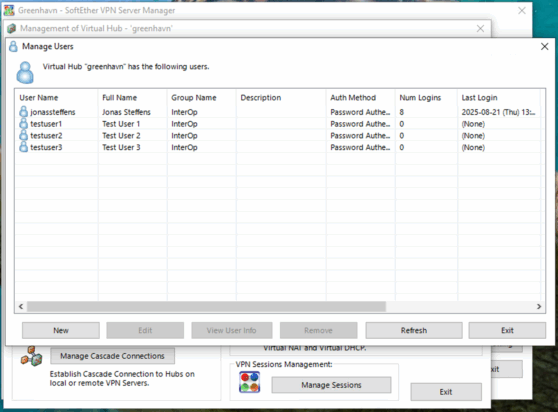Image resolution: width=558 pixels, height=412 pixels.
Task: Select user name text 'testuser1'
Action: (46, 124)
